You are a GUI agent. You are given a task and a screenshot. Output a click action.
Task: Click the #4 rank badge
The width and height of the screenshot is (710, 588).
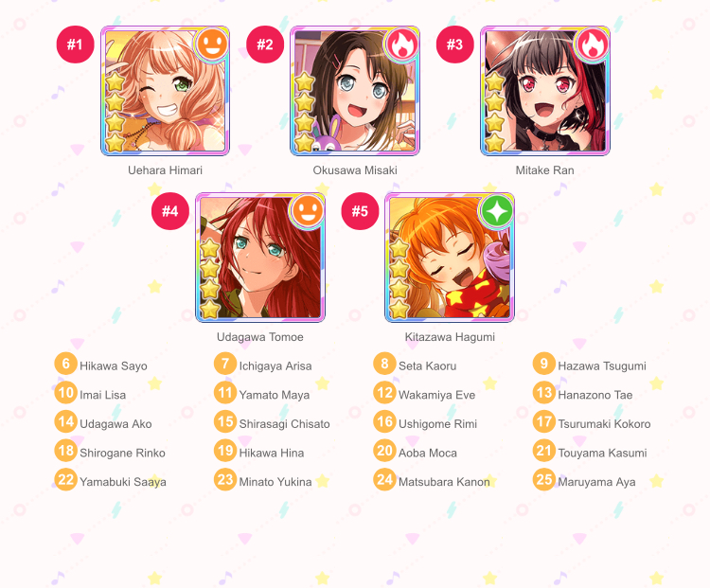pyautogui.click(x=170, y=211)
